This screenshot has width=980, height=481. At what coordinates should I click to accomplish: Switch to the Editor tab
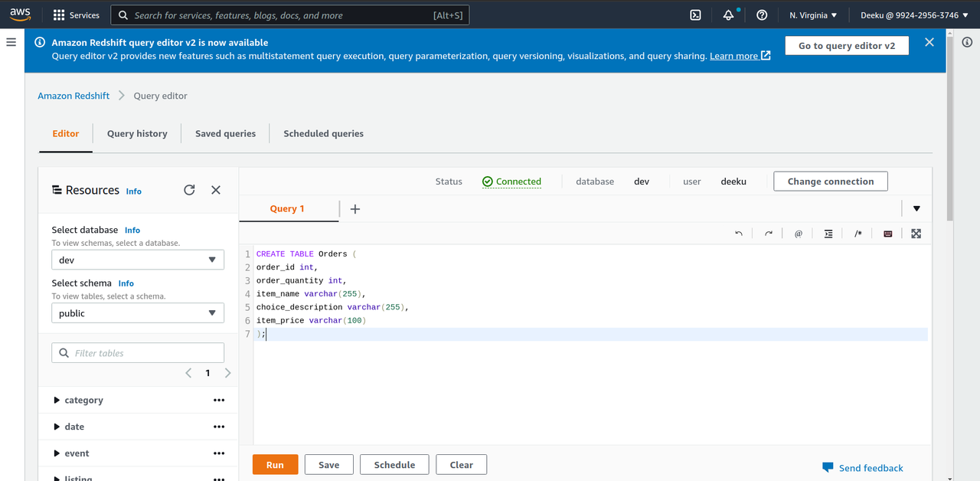(x=66, y=133)
